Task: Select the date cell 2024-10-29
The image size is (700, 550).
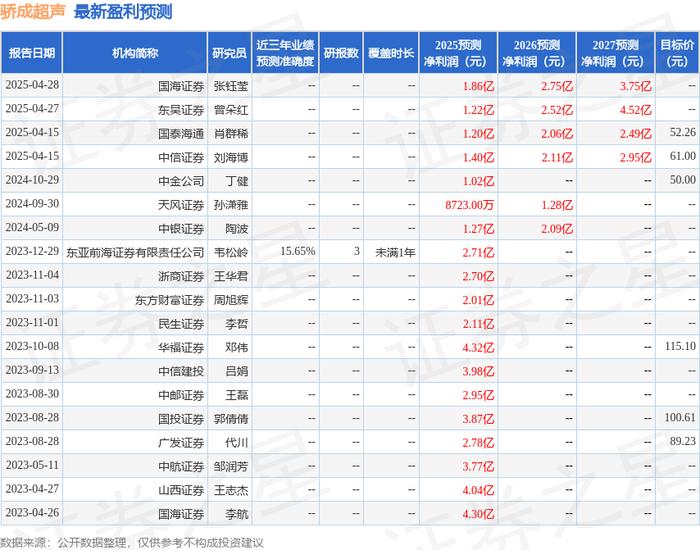Action: [x=32, y=180]
